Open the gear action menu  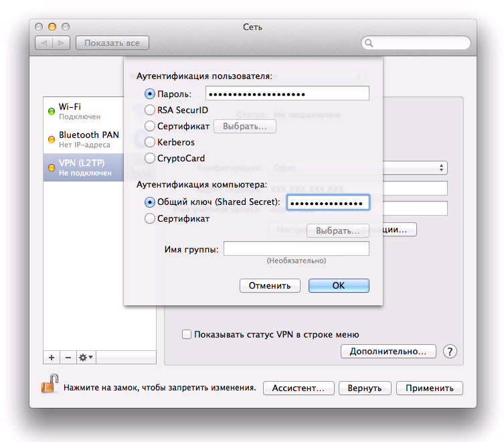coord(86,358)
